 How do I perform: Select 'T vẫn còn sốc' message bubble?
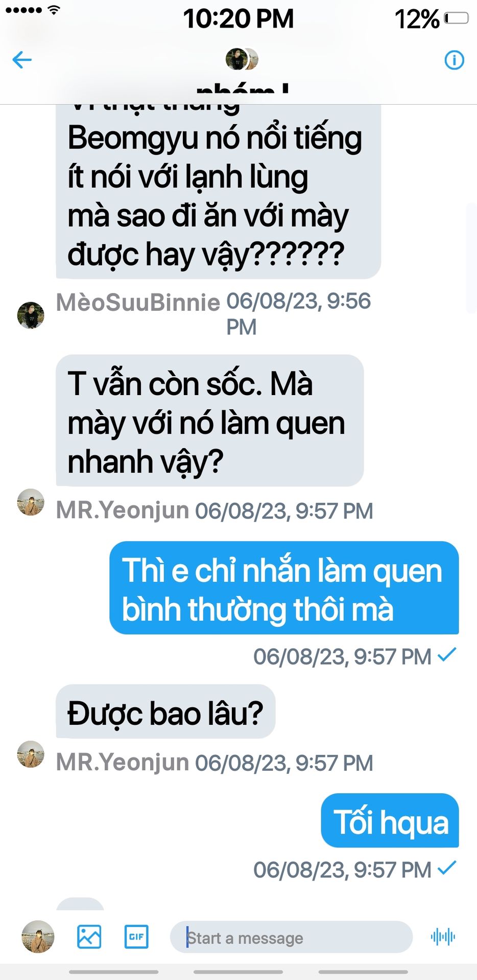[210, 421]
